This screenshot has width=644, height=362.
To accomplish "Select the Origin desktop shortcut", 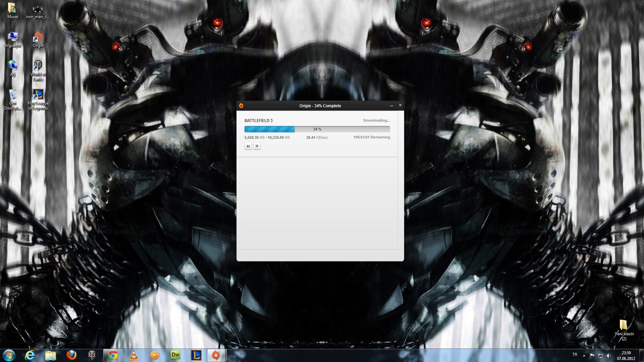I will tap(38, 40).
